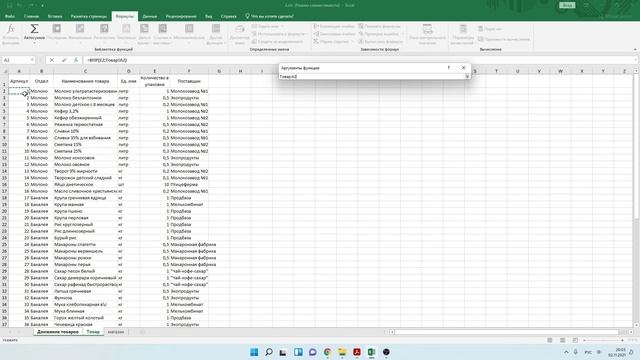The width and height of the screenshot is (640, 360).
Task: Switch to the Товар sheet tab
Action: coord(93,332)
